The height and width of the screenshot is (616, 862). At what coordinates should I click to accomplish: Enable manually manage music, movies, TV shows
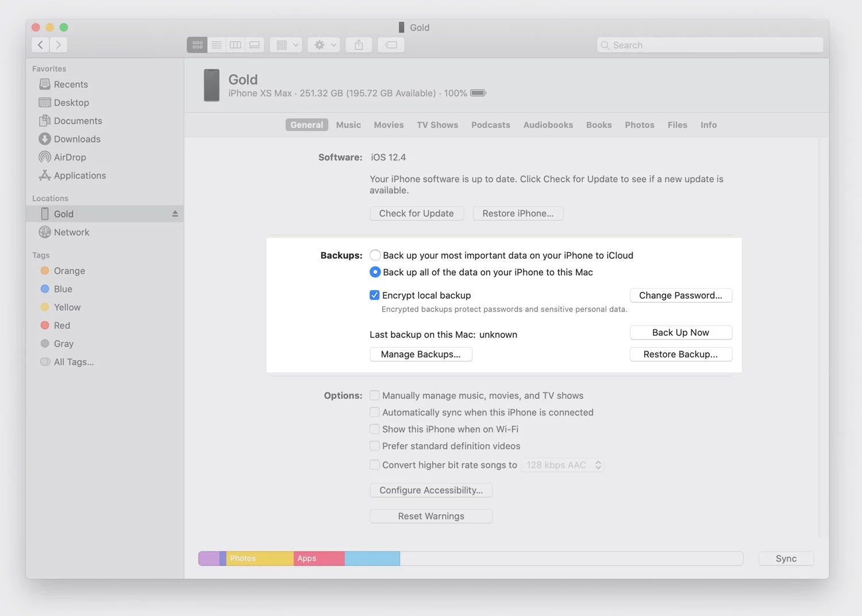[x=375, y=395]
